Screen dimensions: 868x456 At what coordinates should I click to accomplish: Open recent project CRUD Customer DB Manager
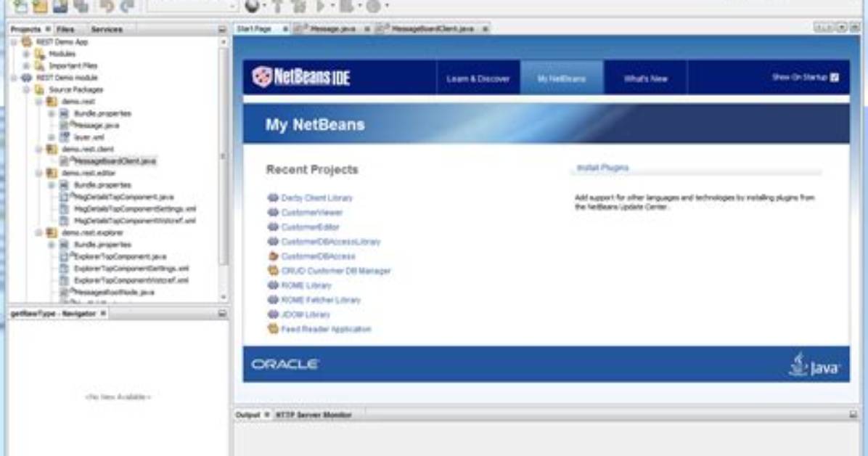point(336,271)
